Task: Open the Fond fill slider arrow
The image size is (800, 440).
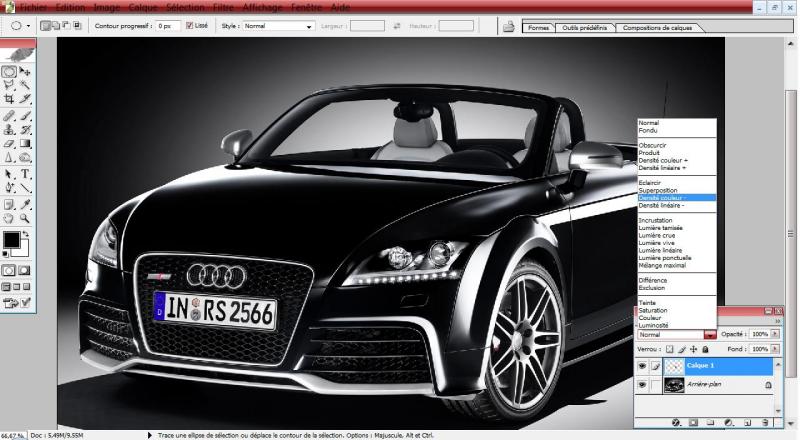Action: [x=775, y=349]
